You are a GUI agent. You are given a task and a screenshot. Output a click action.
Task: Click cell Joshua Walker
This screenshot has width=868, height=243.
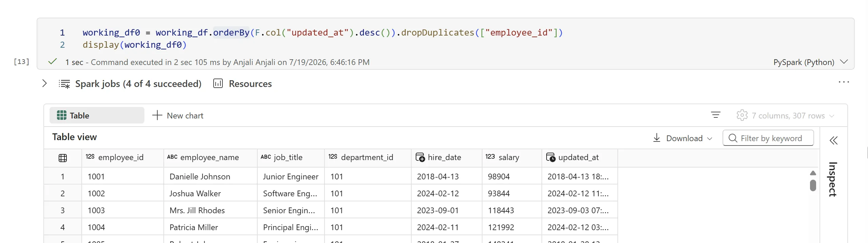point(210,193)
